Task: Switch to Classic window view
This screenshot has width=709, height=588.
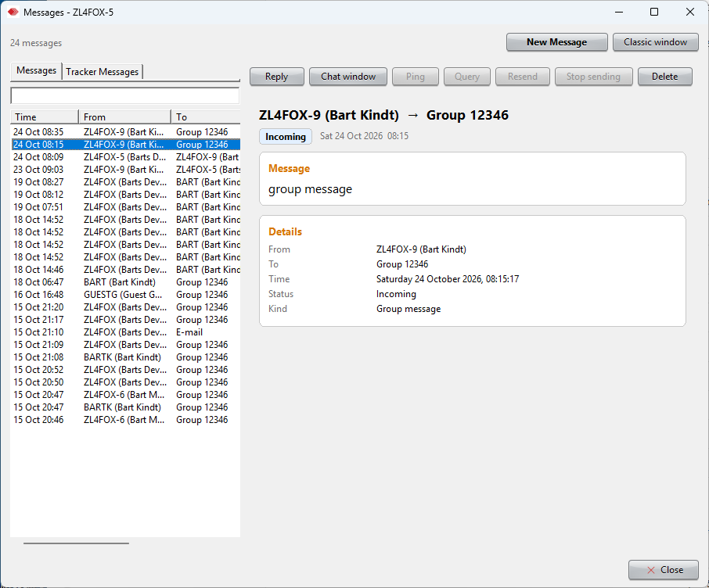Action: click(x=655, y=42)
